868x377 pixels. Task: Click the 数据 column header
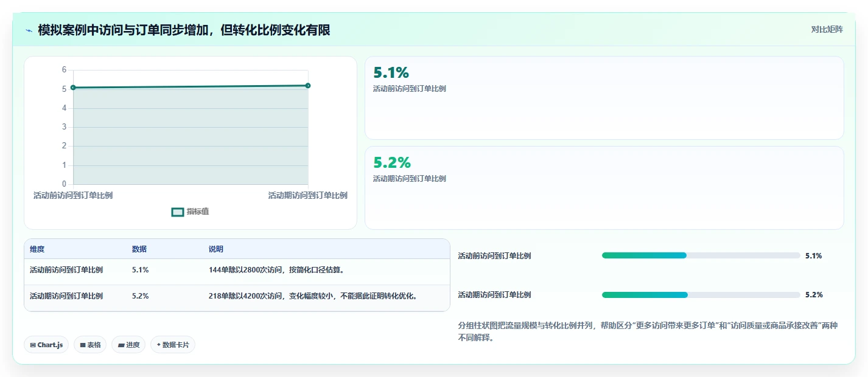[139, 249]
